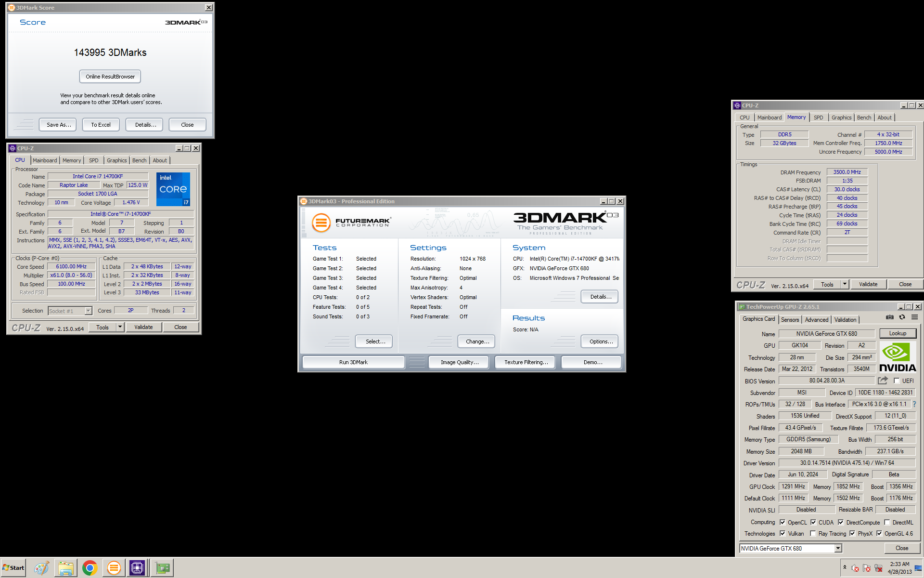Image resolution: width=924 pixels, height=578 pixels.
Task: Toggle the OpenCL checkbox
Action: (x=783, y=522)
